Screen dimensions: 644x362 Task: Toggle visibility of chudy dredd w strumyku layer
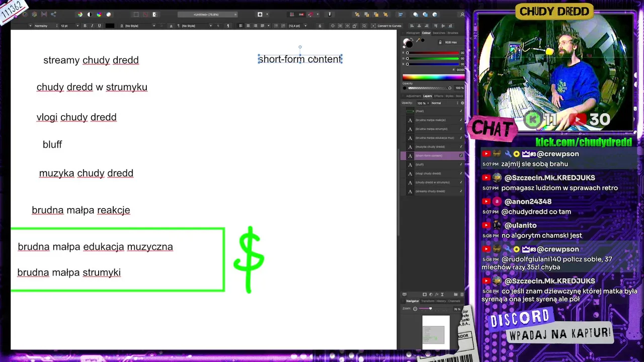[461, 183]
